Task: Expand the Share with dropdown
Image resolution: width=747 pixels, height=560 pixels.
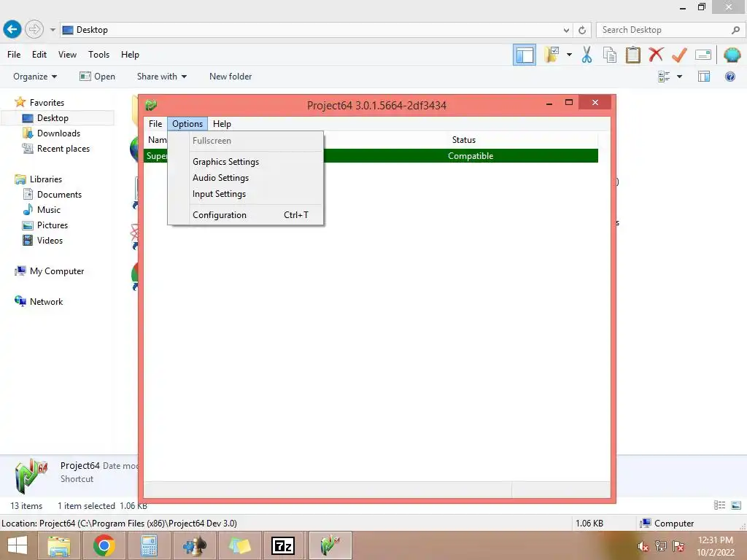Action: (x=161, y=76)
